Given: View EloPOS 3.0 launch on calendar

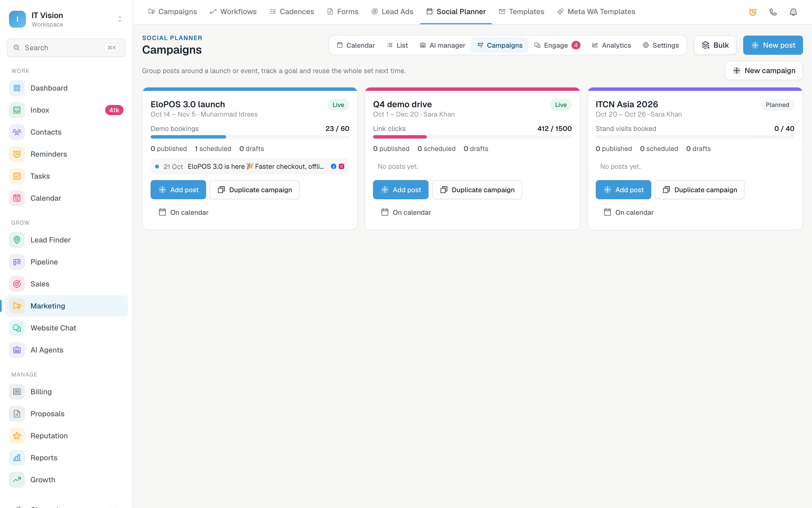Looking at the screenshot, I should [184, 212].
